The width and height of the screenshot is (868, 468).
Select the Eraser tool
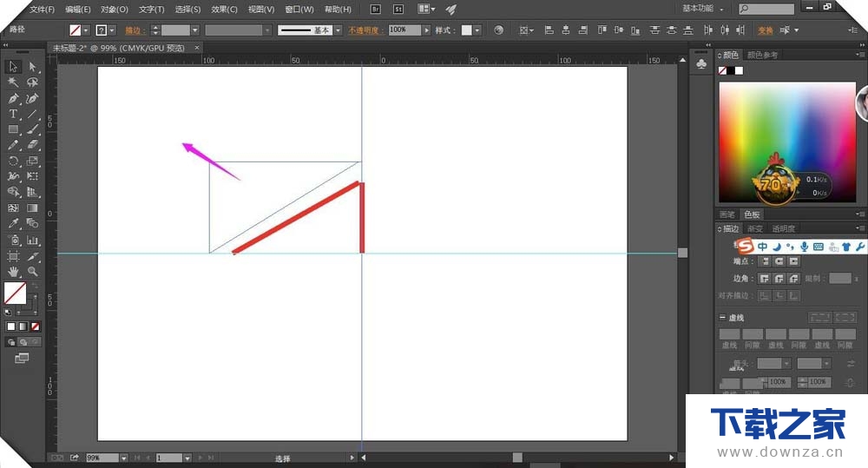pos(32,144)
